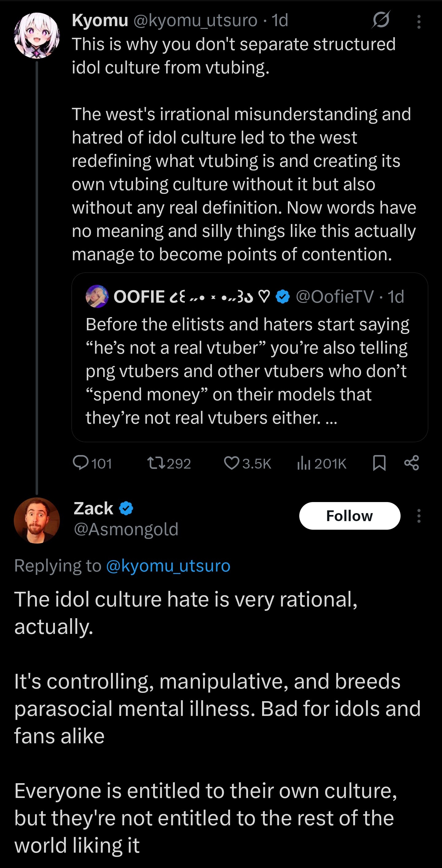
Task: Click the blue verified badge next to Zack
Action: point(126,508)
